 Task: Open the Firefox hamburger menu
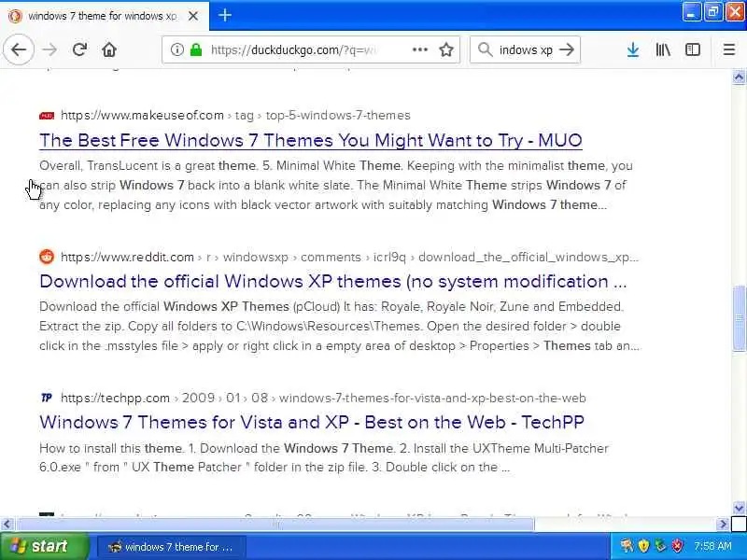[729, 49]
